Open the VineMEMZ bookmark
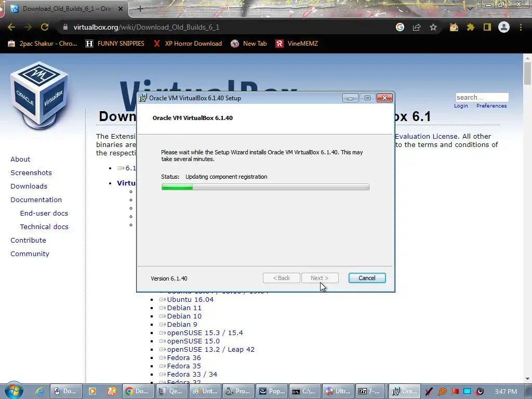The image size is (532, 399). 297,44
